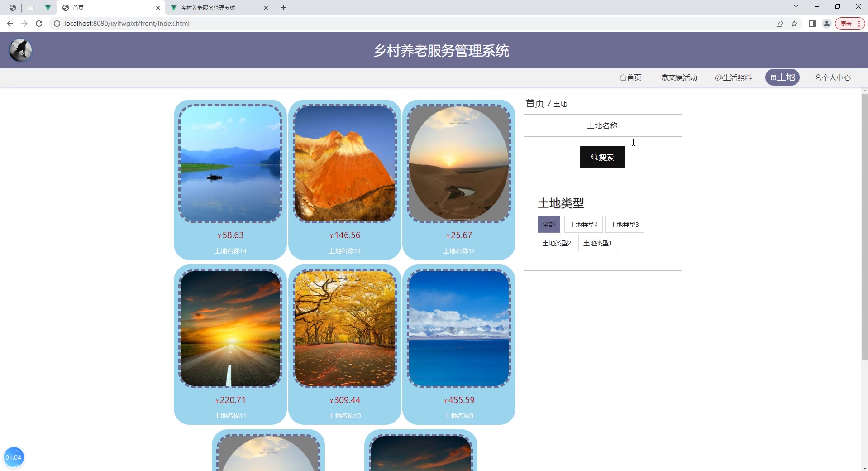Click the price ¥455.59
Image resolution: width=868 pixels, height=471 pixels.
[459, 400]
